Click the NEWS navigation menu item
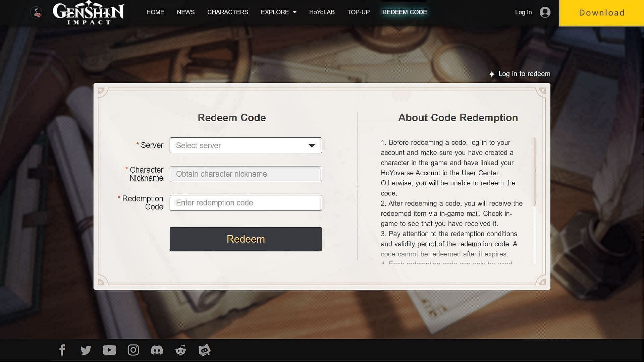 point(185,12)
